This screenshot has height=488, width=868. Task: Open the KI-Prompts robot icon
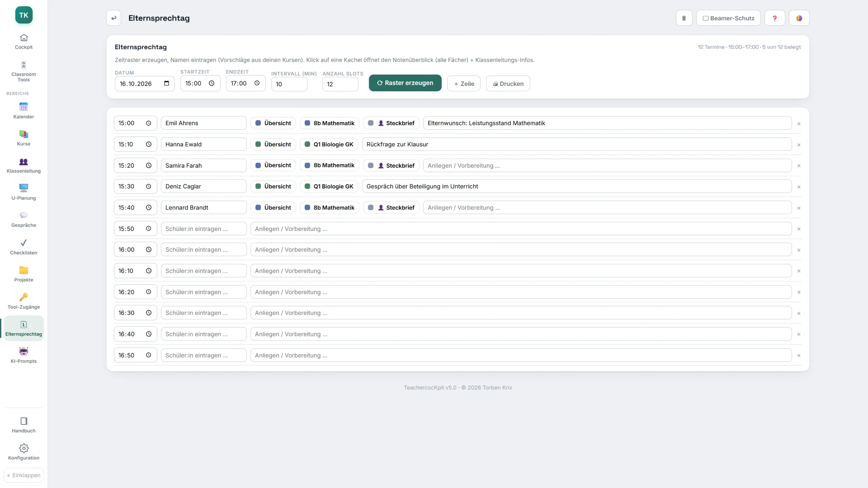[24, 351]
